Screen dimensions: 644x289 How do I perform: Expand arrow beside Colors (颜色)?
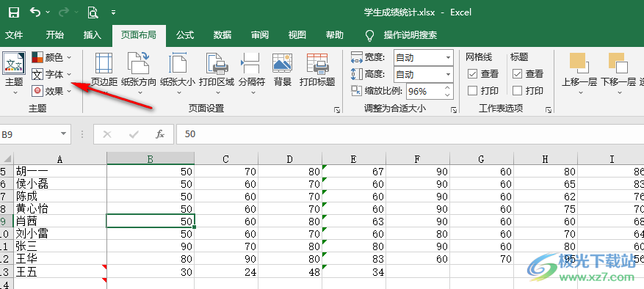point(68,57)
